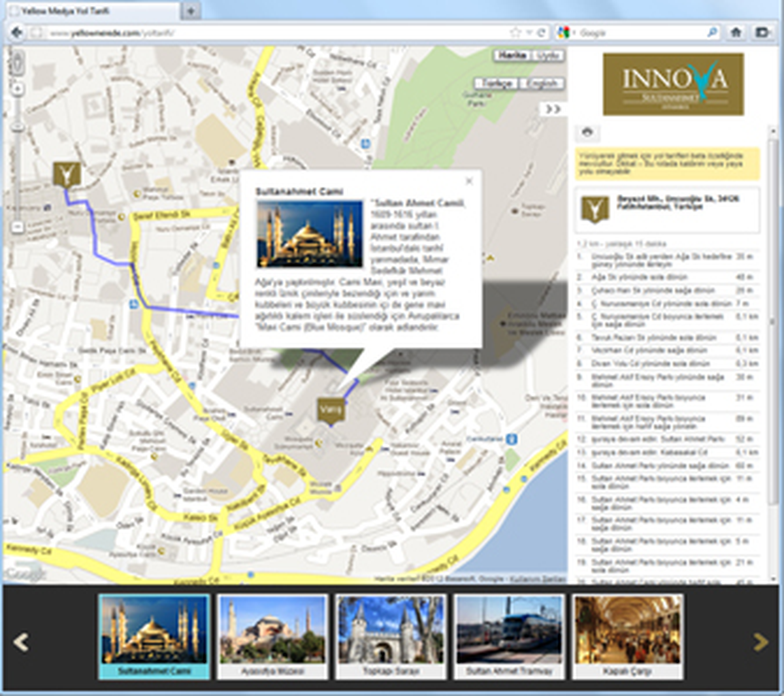Screen dimensions: 784x696
Task: Click the bookmarks toolbar icon next to home
Action: click(x=762, y=32)
